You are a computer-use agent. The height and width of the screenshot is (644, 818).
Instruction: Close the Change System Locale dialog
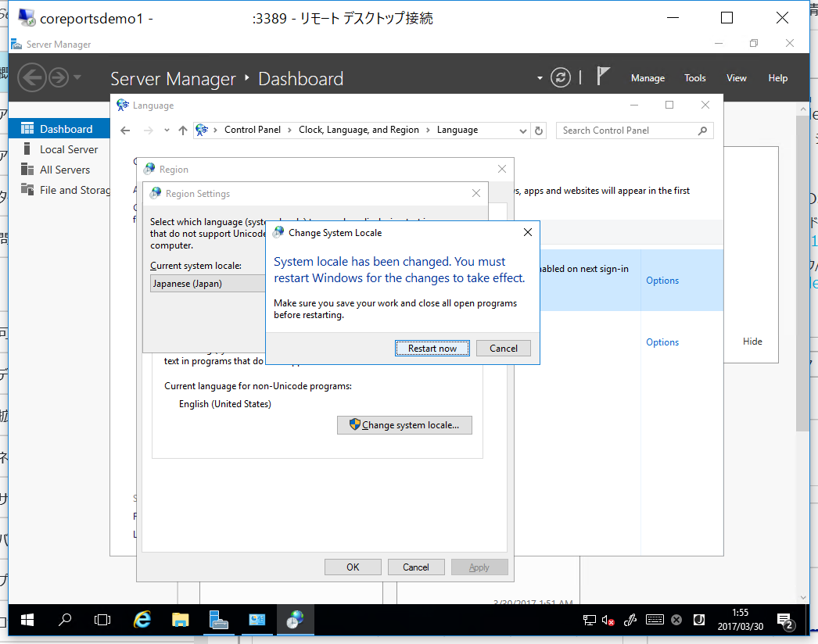527,233
